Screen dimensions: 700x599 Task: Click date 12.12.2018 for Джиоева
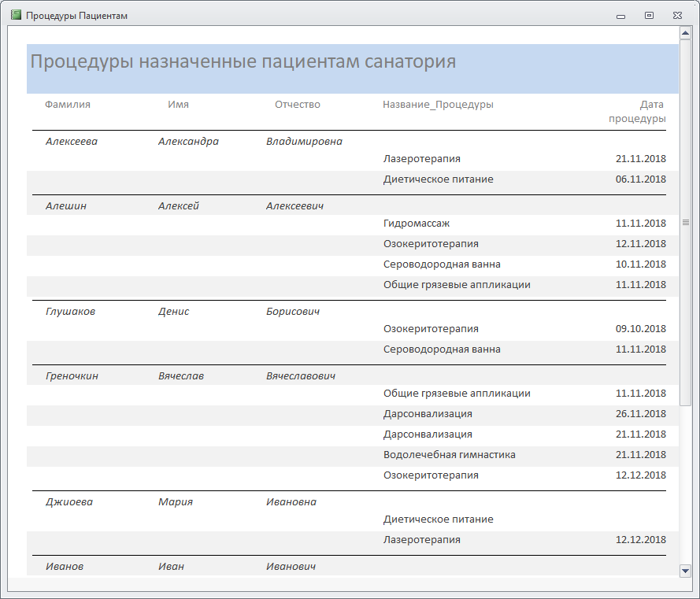click(x=641, y=540)
